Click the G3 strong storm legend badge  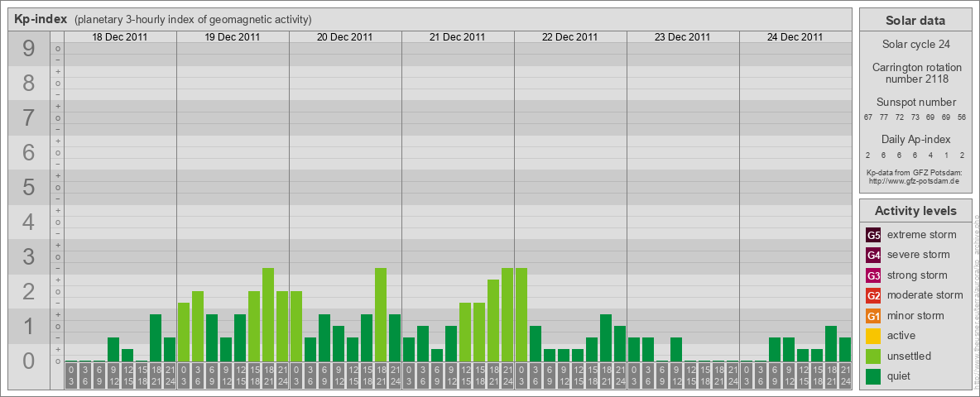pos(873,275)
